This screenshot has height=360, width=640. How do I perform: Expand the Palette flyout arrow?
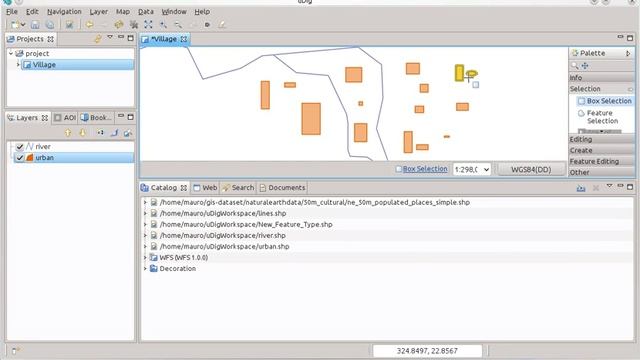point(628,53)
